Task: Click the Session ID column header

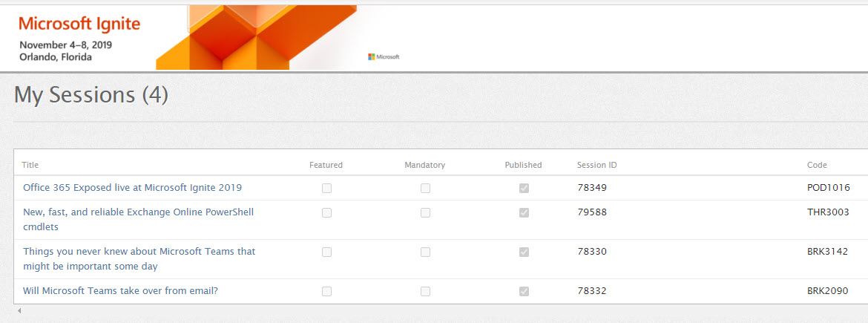Action: (596, 165)
